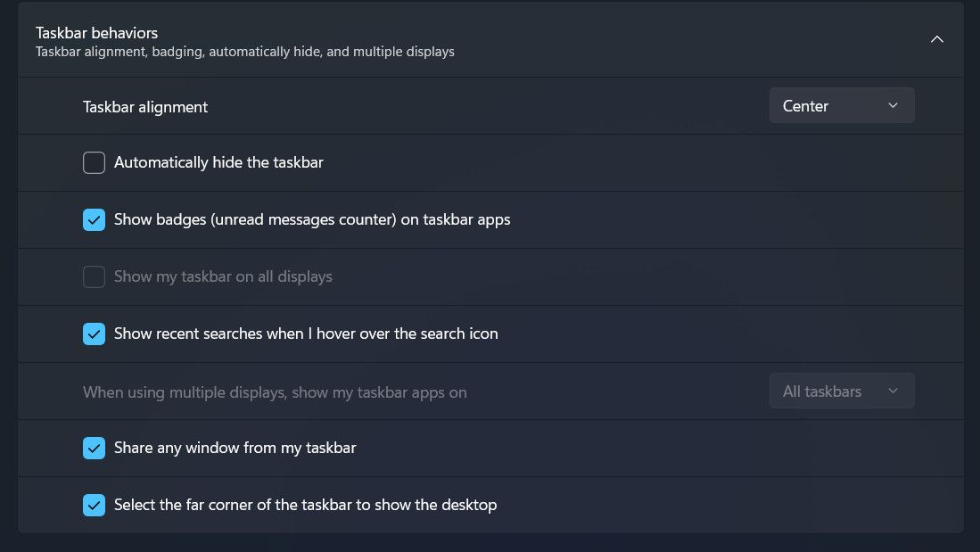Click the checkmark next to Share any window
Screen dimensions: 980x552
point(94,448)
